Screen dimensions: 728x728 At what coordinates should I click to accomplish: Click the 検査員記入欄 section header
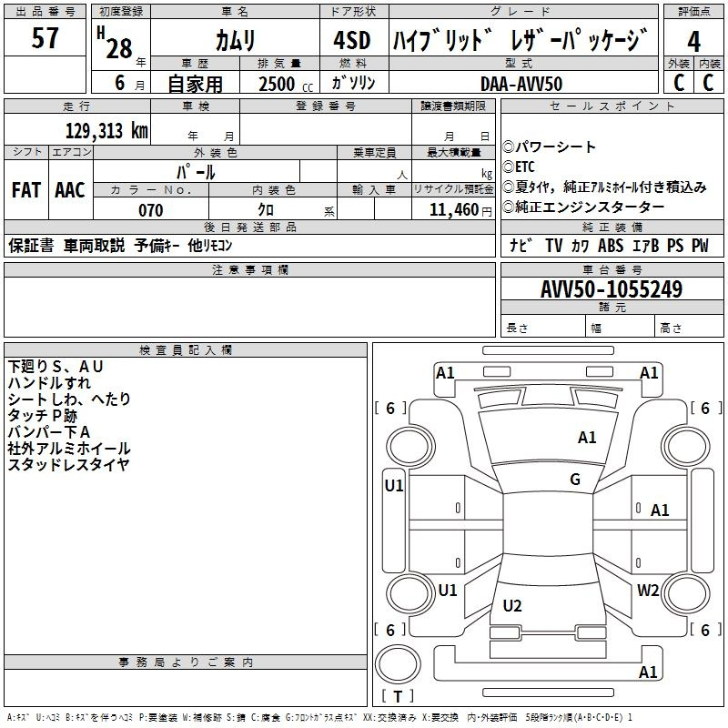coord(186,350)
